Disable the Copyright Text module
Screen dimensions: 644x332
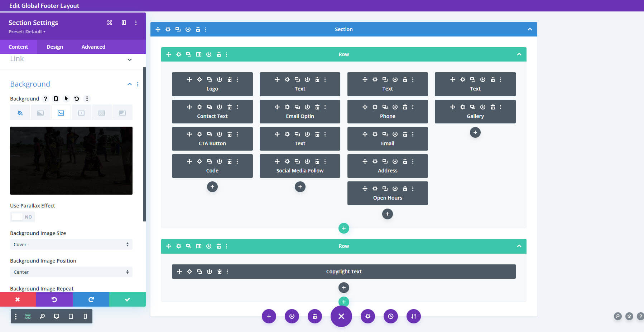(210, 272)
